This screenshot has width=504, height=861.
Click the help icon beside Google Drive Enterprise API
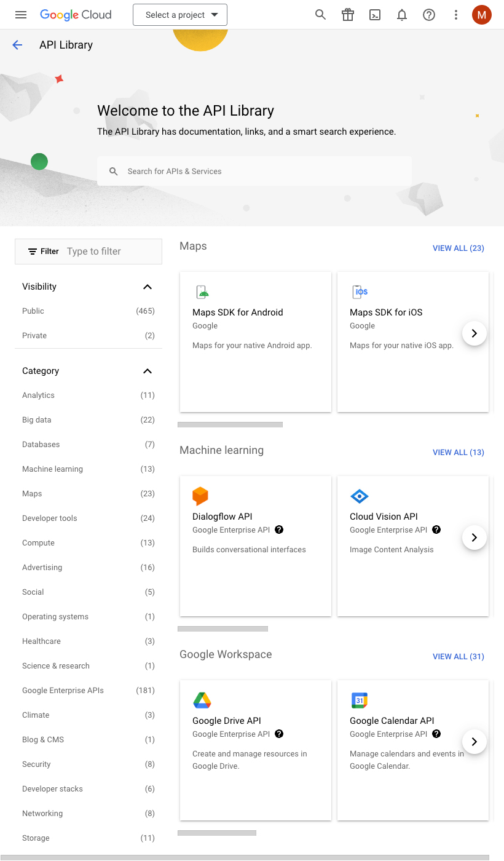[279, 734]
